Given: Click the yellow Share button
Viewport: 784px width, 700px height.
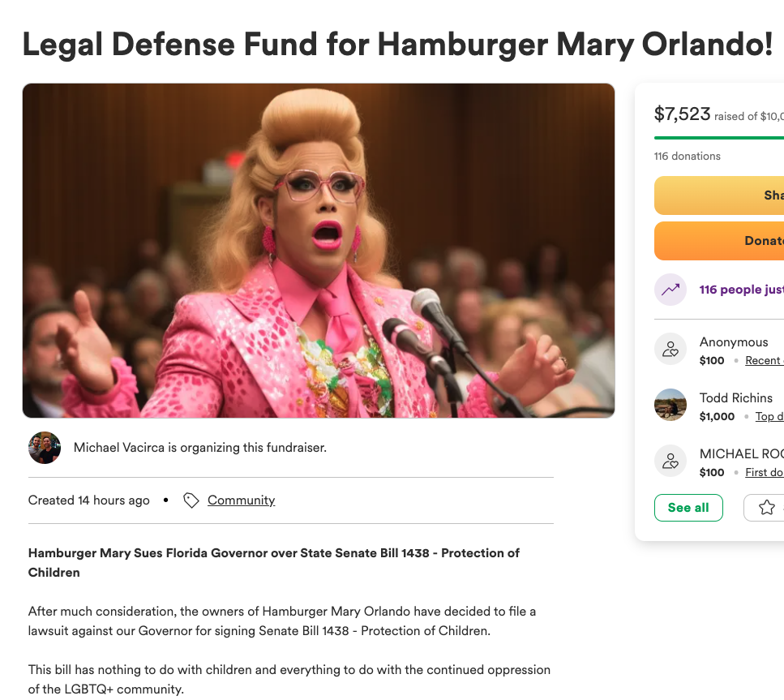Looking at the screenshot, I should (719, 195).
